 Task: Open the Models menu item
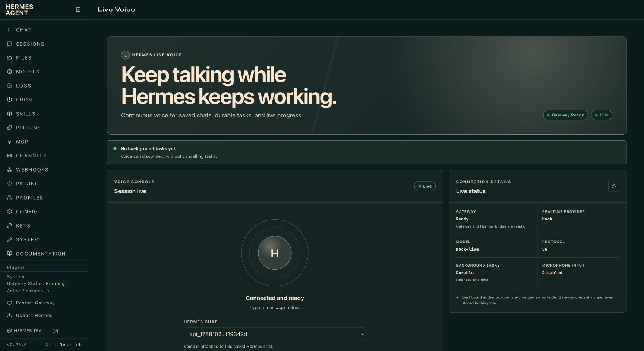[x=44, y=72]
